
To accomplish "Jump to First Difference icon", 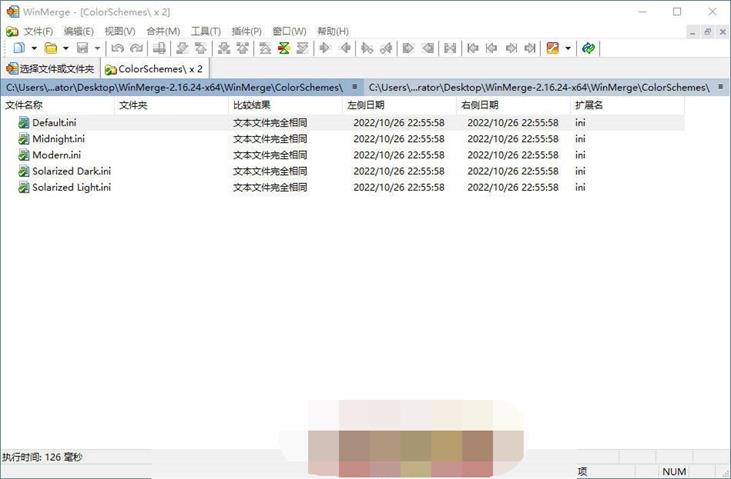I will click(265, 48).
